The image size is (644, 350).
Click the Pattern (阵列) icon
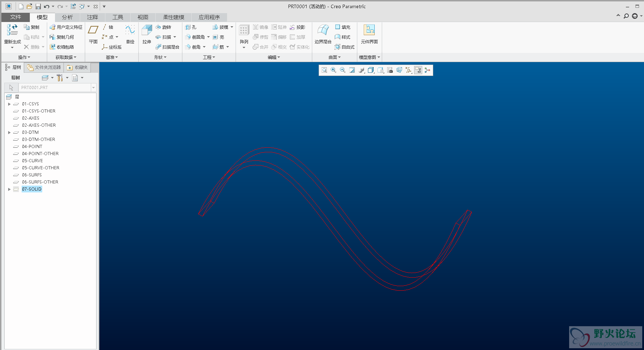(x=244, y=31)
